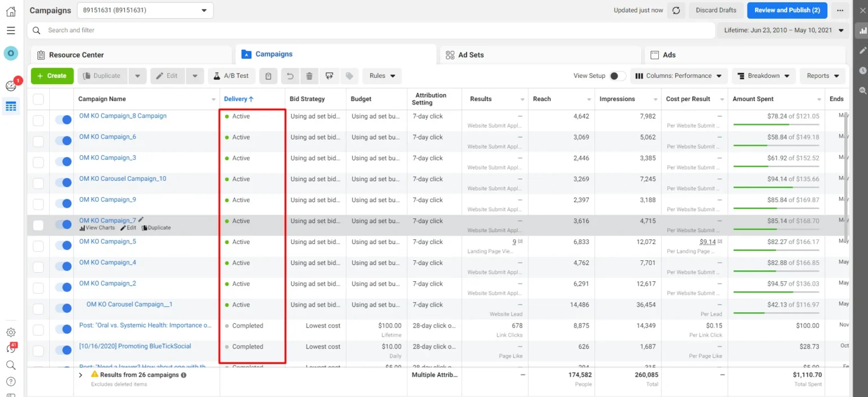
Task: Expand the Breakdown dropdown
Action: coord(763,76)
